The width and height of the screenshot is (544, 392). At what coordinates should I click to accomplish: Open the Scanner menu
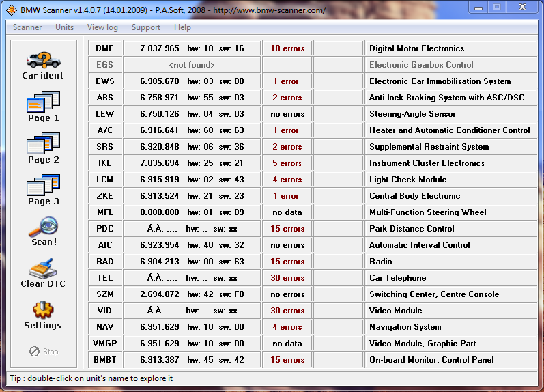coord(27,27)
